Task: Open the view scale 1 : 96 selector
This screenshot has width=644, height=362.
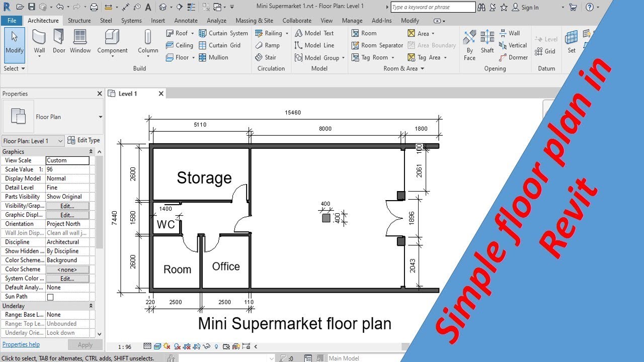Action: [125, 347]
